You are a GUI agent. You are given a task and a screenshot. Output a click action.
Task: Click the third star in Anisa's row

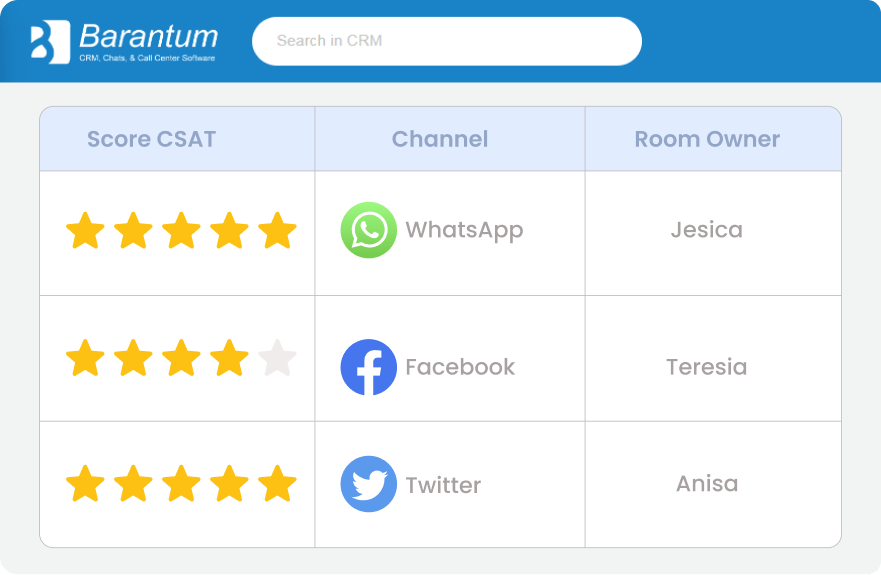(181, 484)
